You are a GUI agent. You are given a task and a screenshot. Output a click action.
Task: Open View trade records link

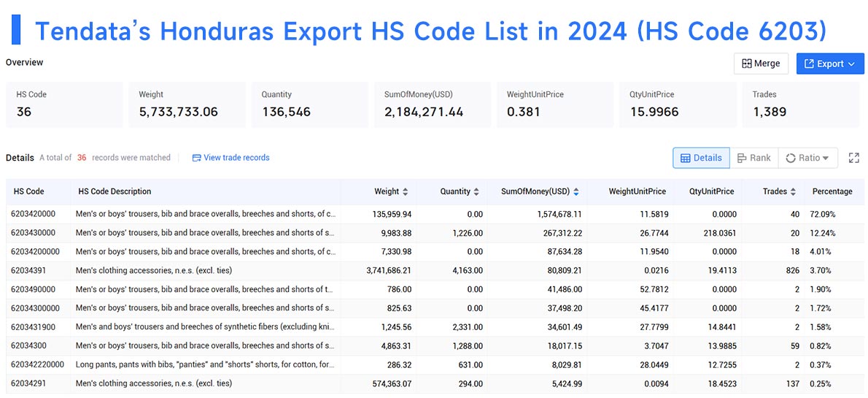[x=230, y=158]
